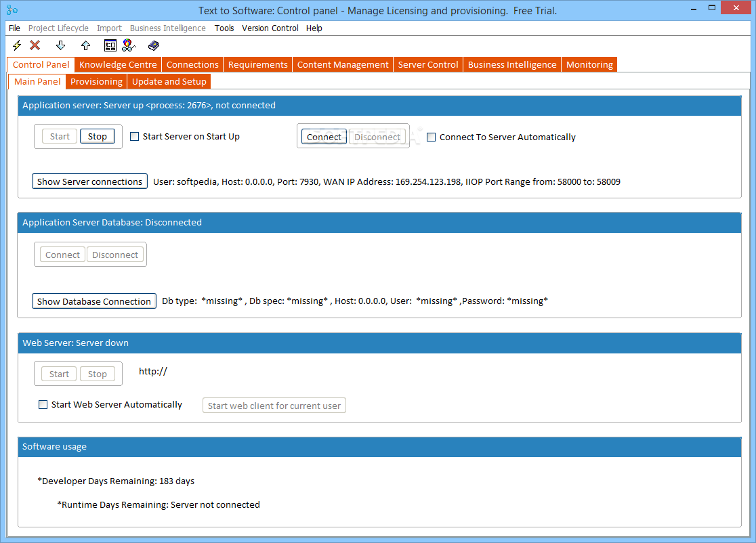Click the Application server status header
756x543 pixels.
379,106
